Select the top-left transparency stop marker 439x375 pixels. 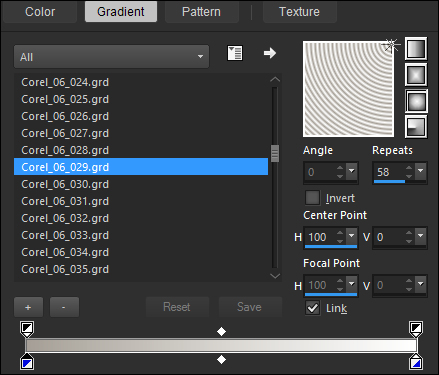27,329
